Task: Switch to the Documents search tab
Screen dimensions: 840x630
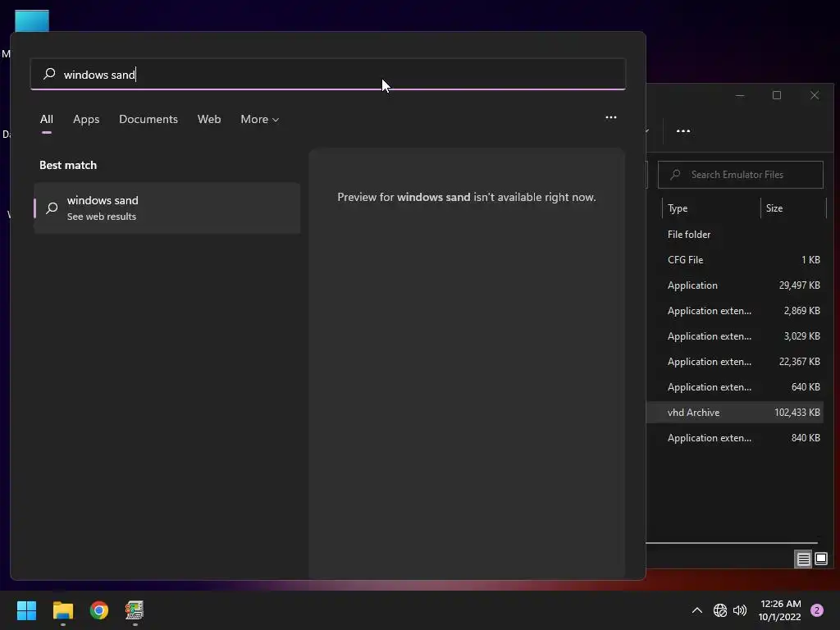Action: pyautogui.click(x=148, y=119)
